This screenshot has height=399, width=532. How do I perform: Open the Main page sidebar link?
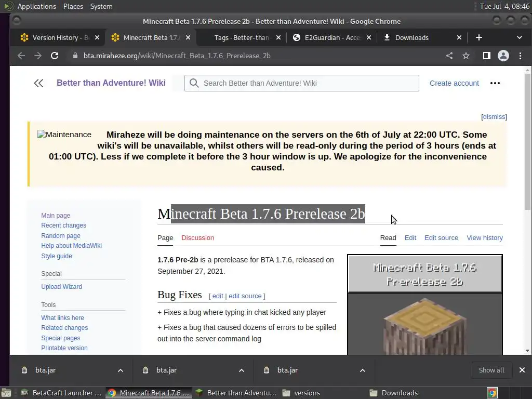(x=56, y=216)
